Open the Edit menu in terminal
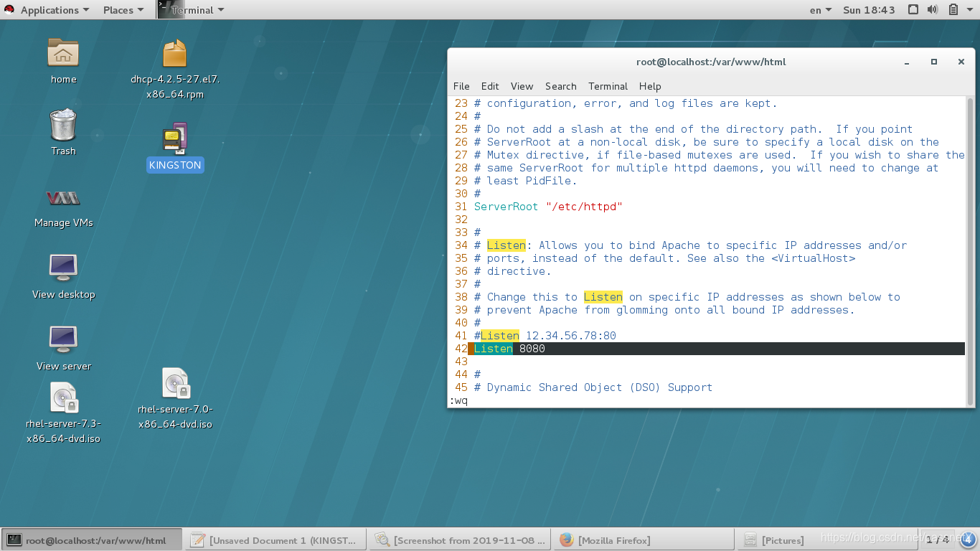980x551 pixels. point(490,86)
